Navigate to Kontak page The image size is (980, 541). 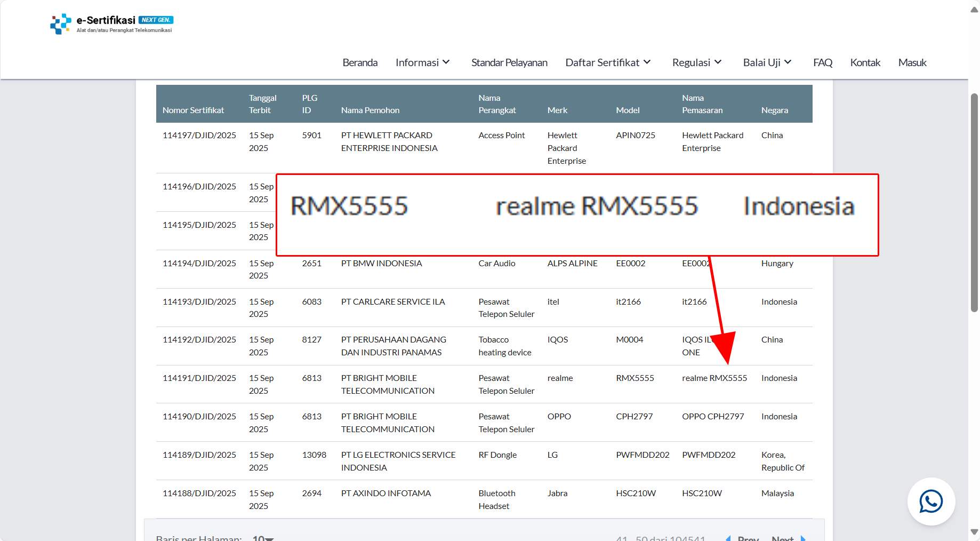865,62
